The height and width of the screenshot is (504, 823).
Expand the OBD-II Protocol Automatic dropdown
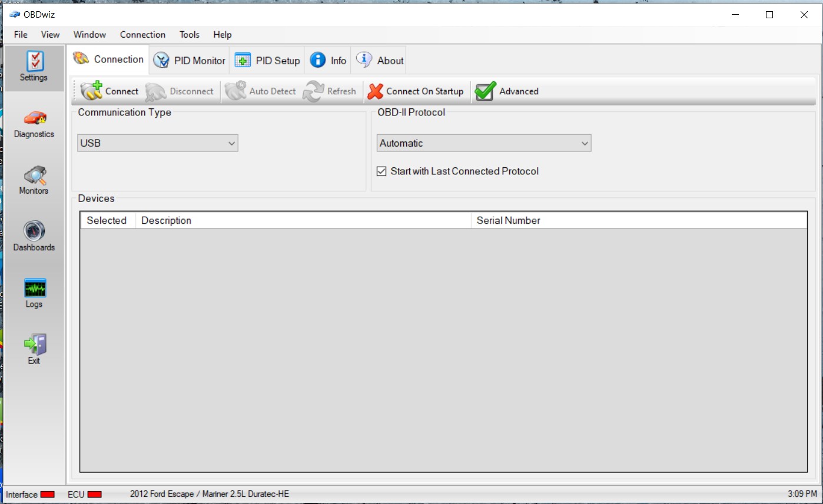point(484,143)
